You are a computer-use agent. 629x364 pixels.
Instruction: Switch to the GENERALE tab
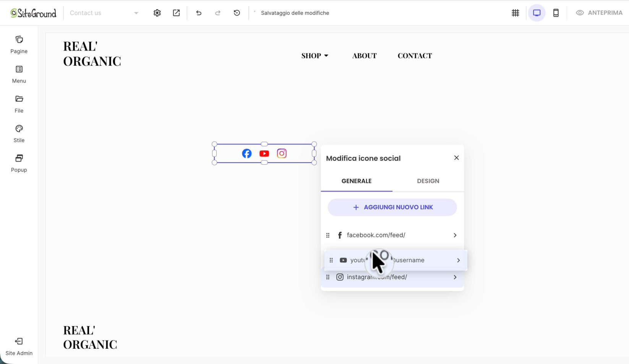point(357,181)
